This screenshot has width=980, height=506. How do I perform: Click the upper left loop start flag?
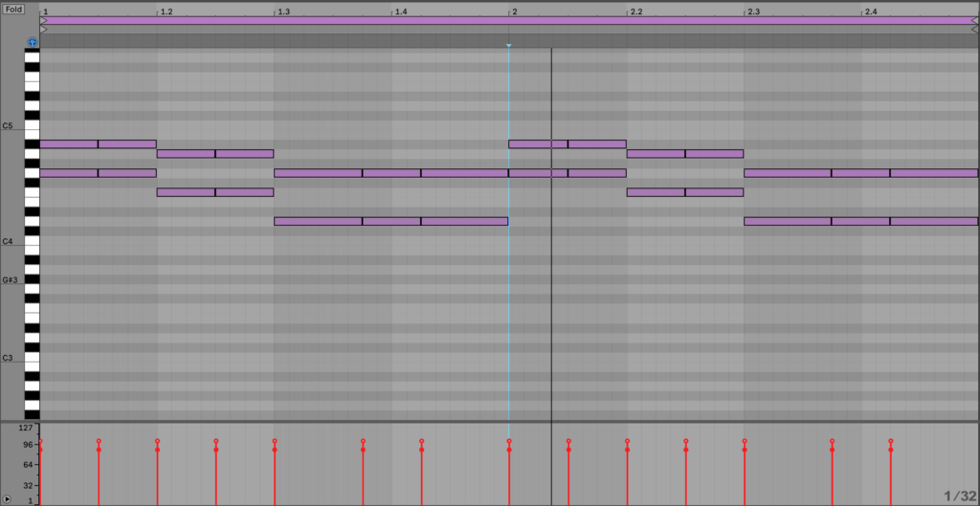tap(43, 21)
